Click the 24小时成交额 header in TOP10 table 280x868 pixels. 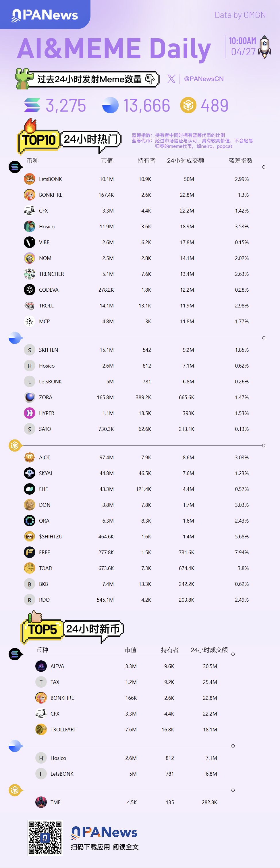tap(186, 161)
